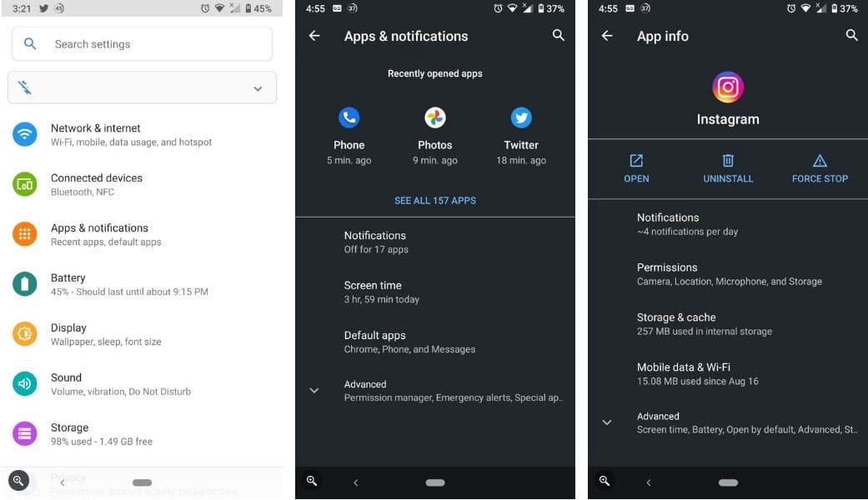
Task: Tap the crossed-out icon in the suggestion card
Action: pos(24,87)
